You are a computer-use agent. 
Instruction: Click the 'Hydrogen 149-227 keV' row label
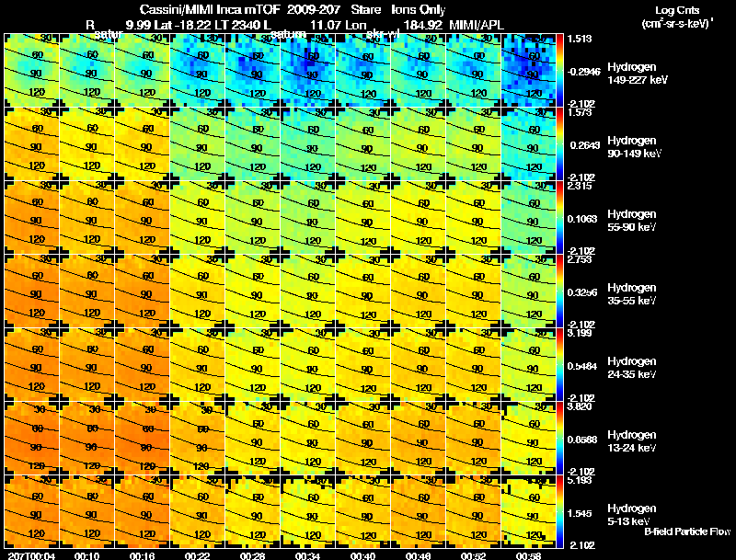point(638,74)
